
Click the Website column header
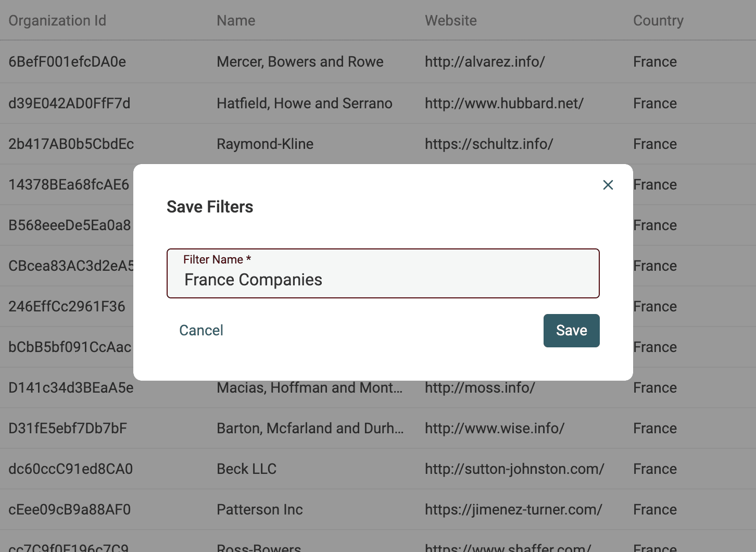450,21
